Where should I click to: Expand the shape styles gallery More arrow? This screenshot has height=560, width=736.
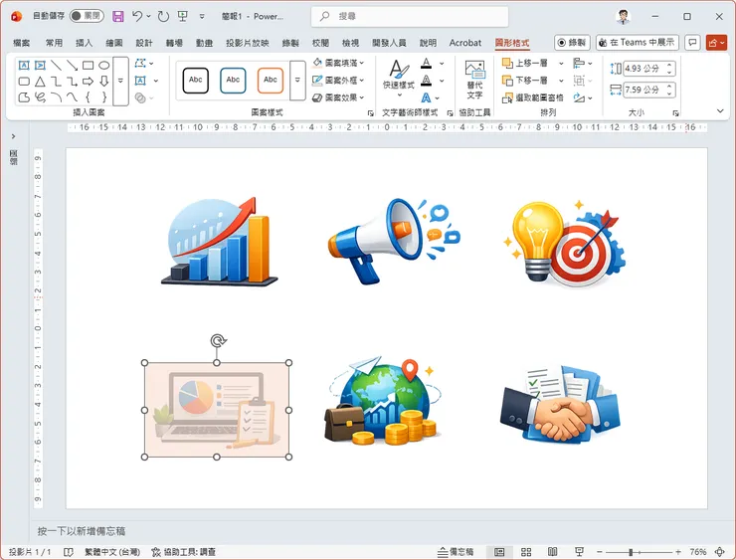(297, 81)
